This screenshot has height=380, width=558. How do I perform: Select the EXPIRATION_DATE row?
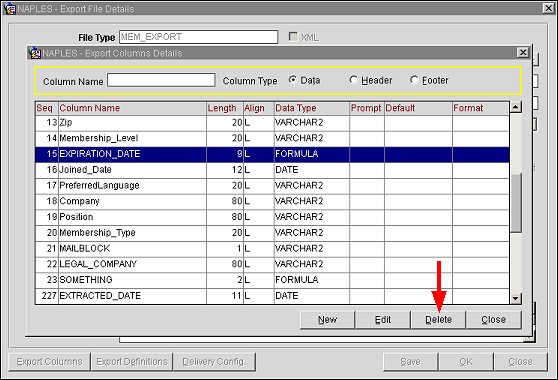[x=272, y=154]
